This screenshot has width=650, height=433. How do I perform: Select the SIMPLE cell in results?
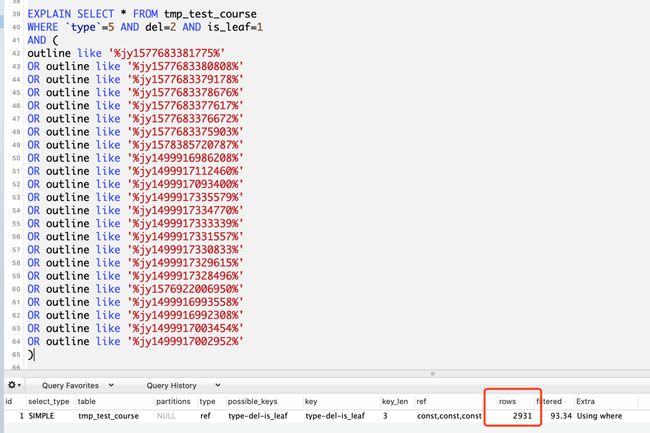[x=41, y=416]
